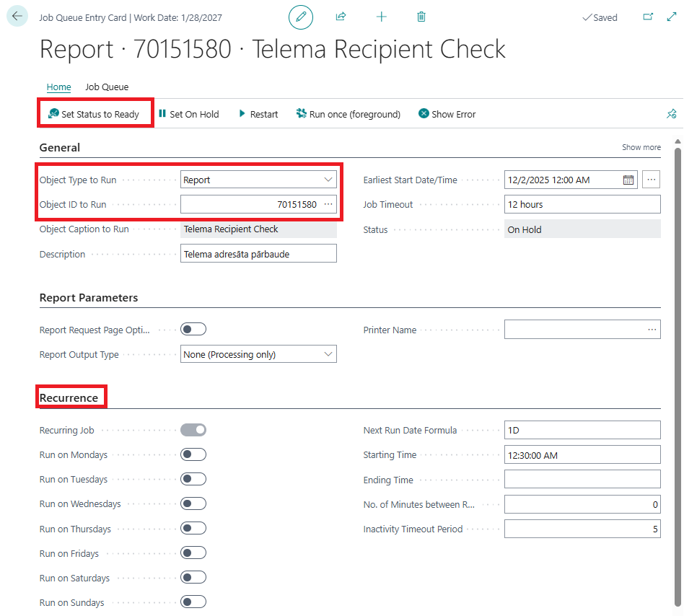The width and height of the screenshot is (684, 616).
Task: Open calendar picker for Earliest Start Date
Action: (628, 180)
